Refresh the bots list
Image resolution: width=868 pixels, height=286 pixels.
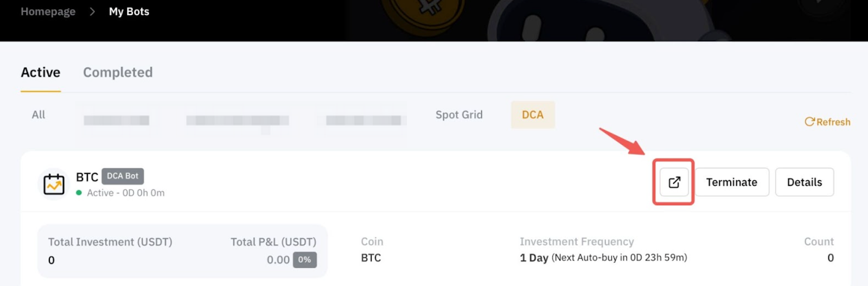827,122
